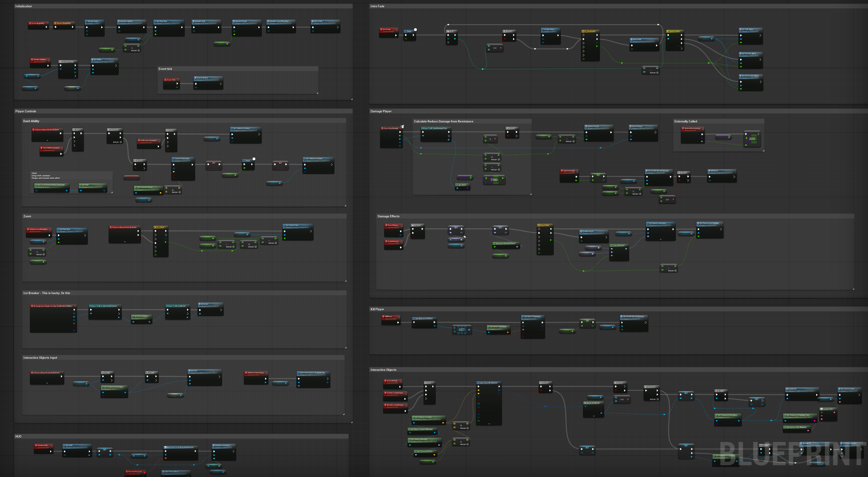The height and width of the screenshot is (477, 868).
Task: Select the TL_Zoom timeline node
Action: (x=160, y=227)
